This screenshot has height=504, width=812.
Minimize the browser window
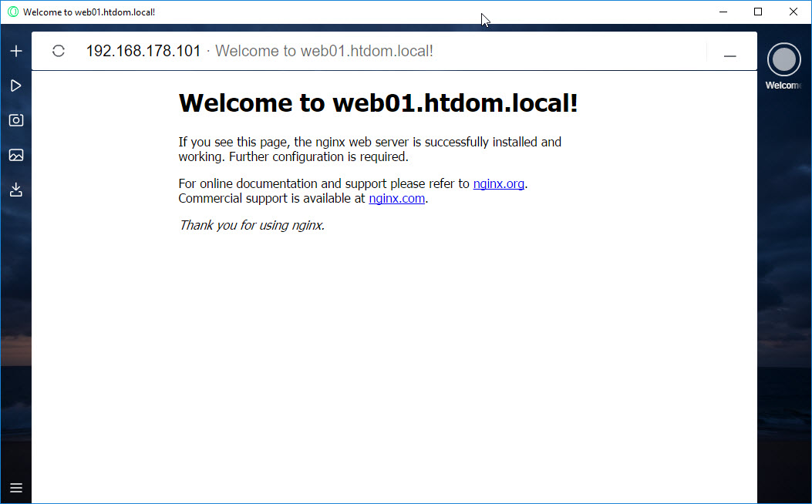[723, 12]
